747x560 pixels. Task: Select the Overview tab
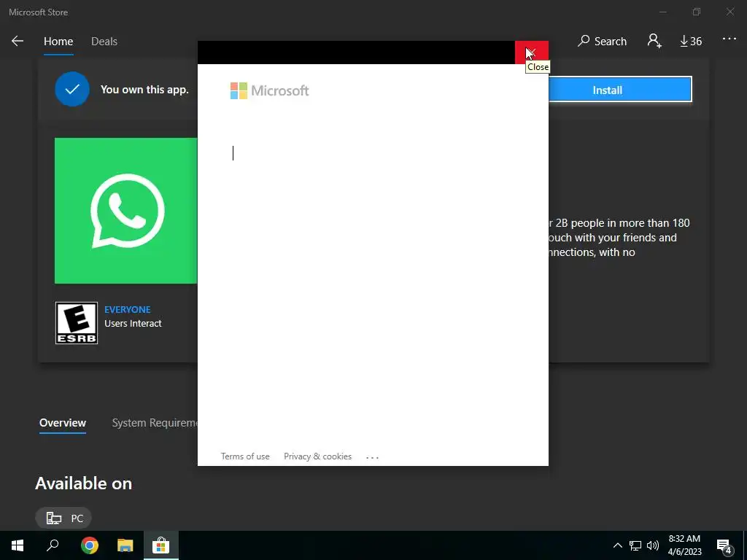point(63,423)
